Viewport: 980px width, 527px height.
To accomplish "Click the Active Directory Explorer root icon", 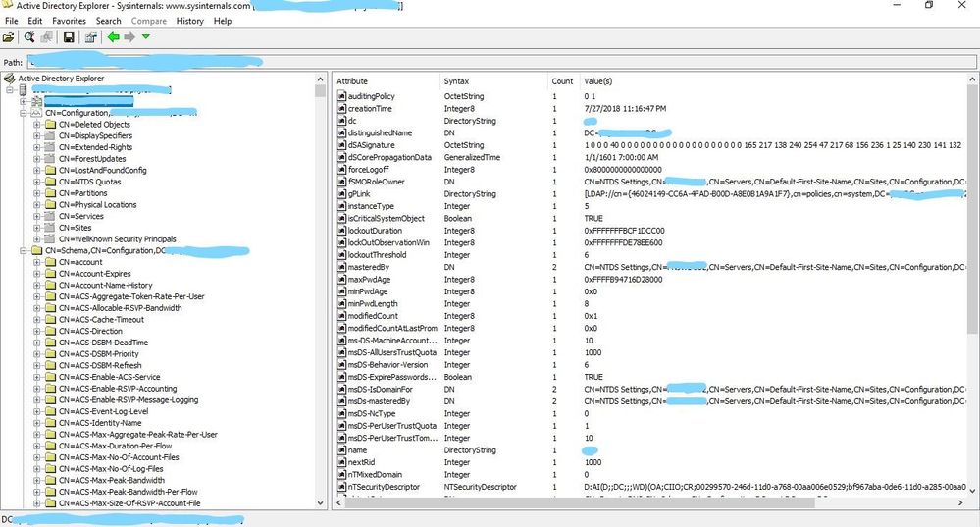I will tap(10, 79).
